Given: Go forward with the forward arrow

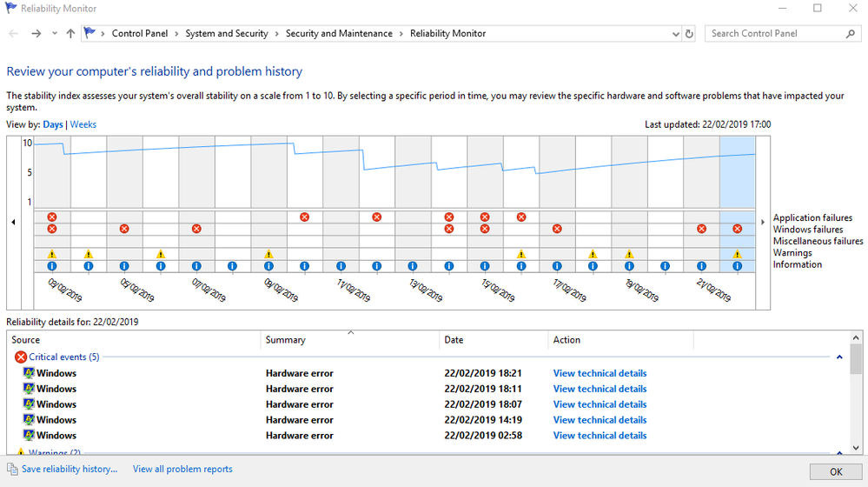Looking at the screenshot, I should point(36,33).
